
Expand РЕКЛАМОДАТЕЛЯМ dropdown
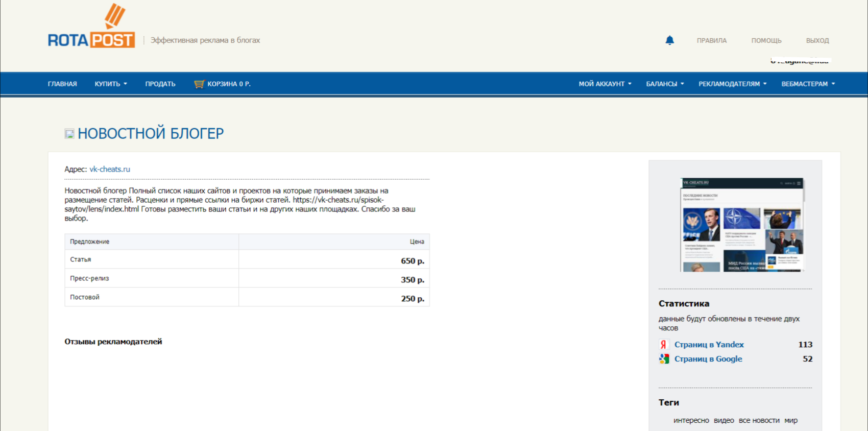click(x=733, y=84)
